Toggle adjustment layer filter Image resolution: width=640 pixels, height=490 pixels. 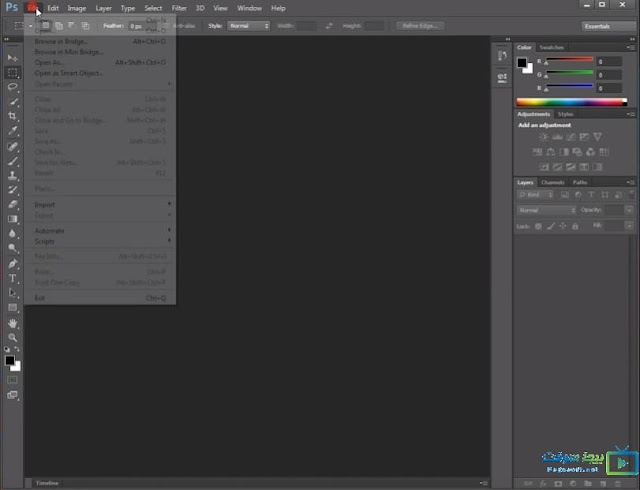pyautogui.click(x=578, y=195)
